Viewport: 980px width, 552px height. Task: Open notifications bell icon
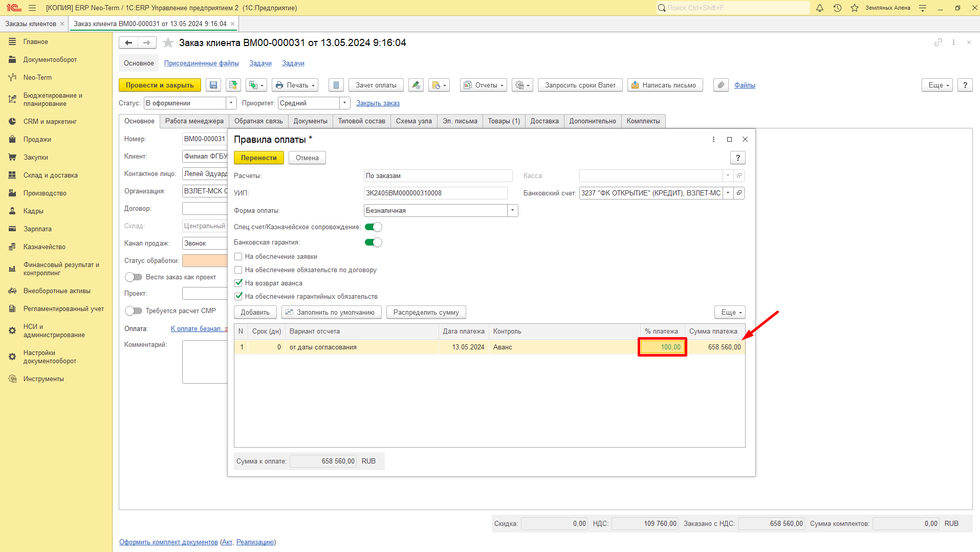(x=820, y=8)
